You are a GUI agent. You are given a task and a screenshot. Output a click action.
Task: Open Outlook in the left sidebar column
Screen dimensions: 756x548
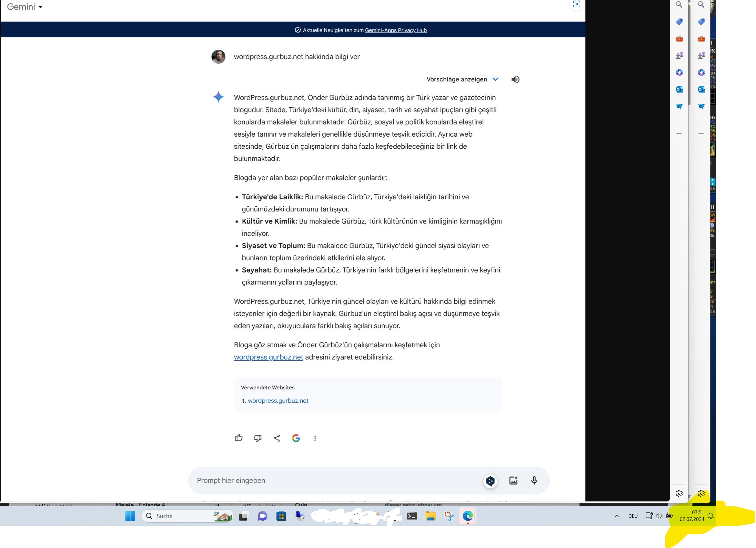(679, 89)
